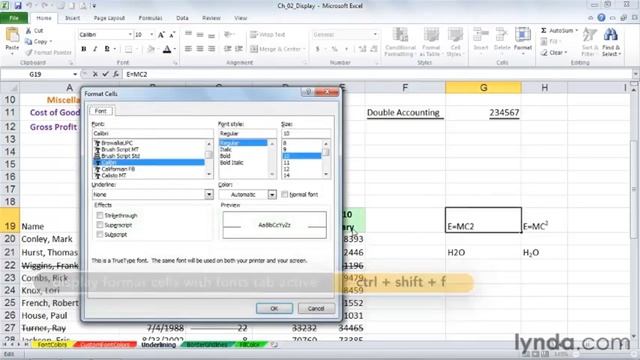
Task: Open the Color dropdown in Format Cells
Action: [x=272, y=195]
